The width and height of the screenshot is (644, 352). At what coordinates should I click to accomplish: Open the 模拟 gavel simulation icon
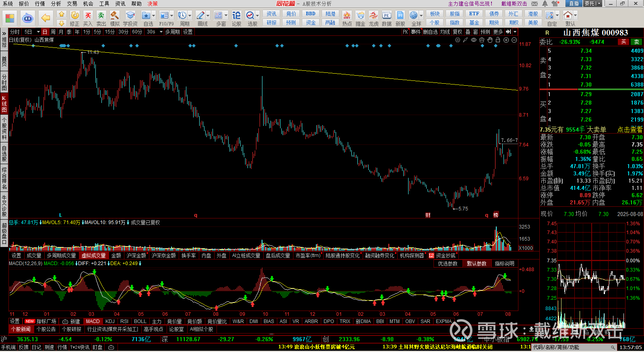[x=115, y=15]
